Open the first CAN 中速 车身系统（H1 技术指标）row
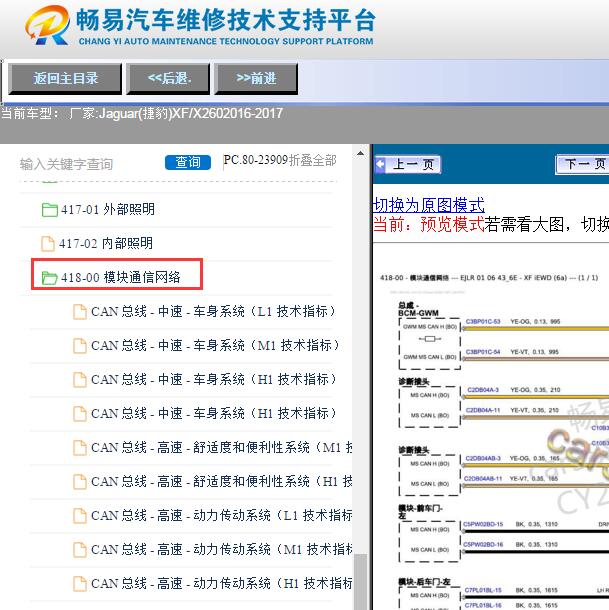Viewport: 609px width, 610px height. click(x=214, y=379)
